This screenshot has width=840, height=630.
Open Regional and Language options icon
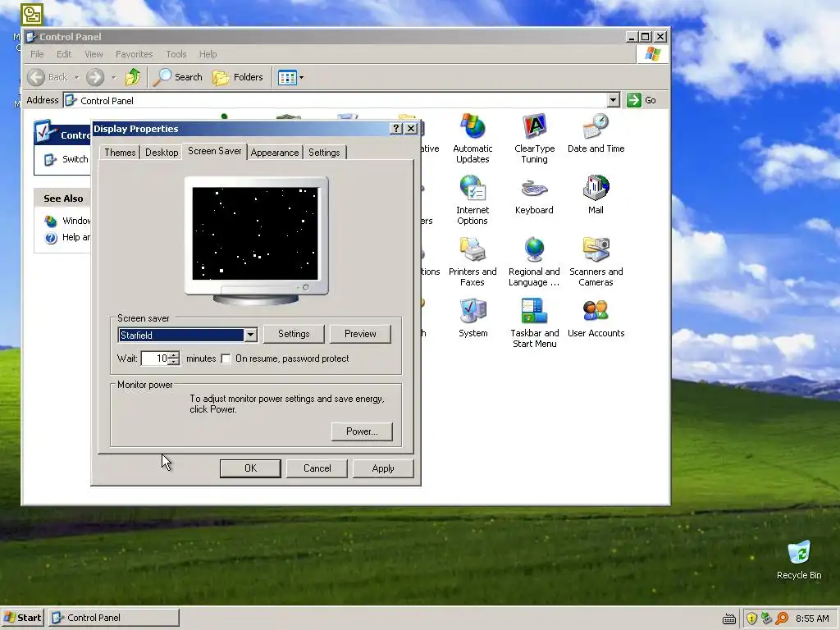pyautogui.click(x=534, y=249)
